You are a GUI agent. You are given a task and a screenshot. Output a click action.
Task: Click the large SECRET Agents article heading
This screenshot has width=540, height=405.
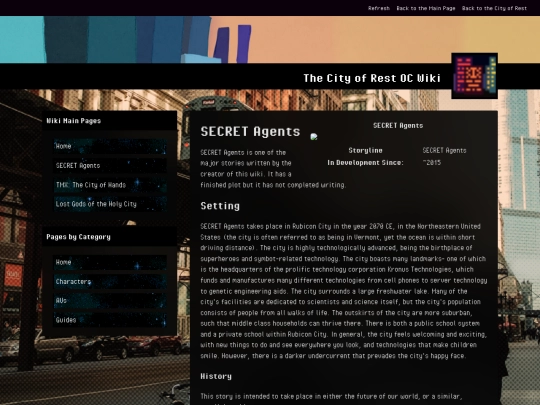tap(250, 131)
